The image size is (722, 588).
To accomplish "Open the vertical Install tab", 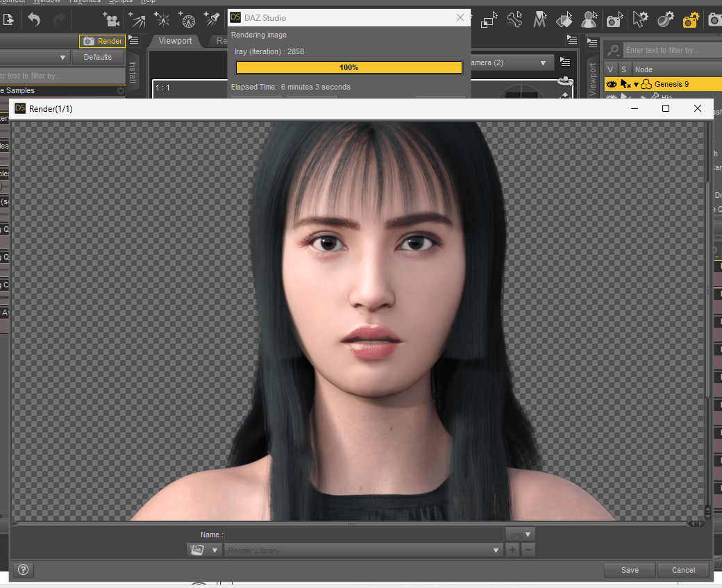I will point(133,72).
